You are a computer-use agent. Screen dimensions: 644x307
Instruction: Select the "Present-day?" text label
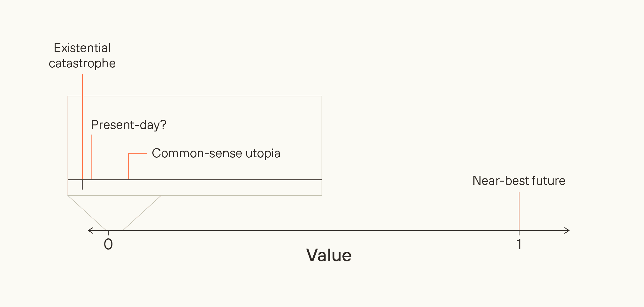pyautogui.click(x=128, y=125)
